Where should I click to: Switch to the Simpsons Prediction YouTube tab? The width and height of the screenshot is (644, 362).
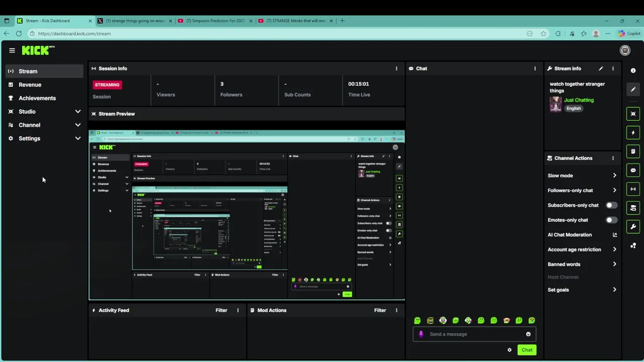(215, 21)
